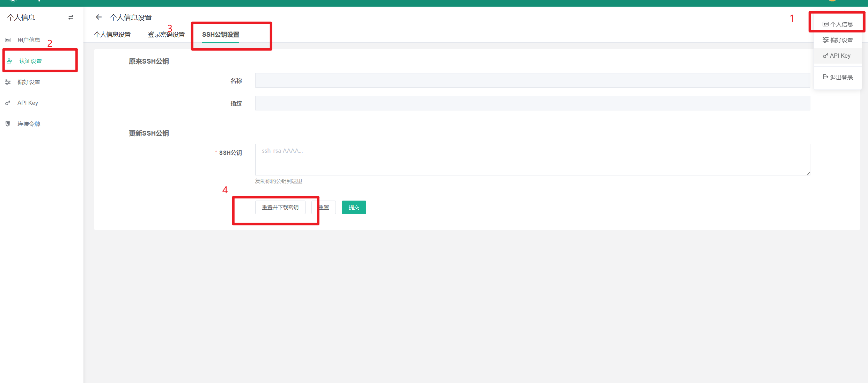The width and height of the screenshot is (868, 383).
Task: Switch to 个人信息设置 tab
Action: (x=112, y=35)
